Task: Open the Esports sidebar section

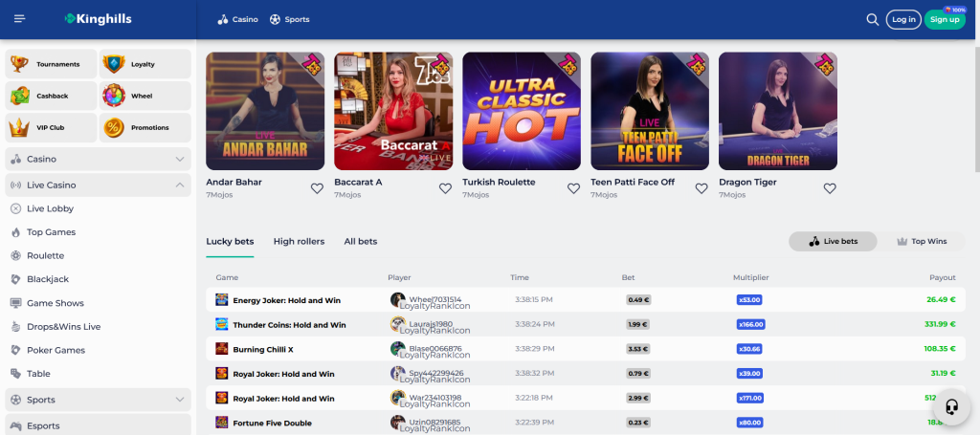Action: coord(99,425)
